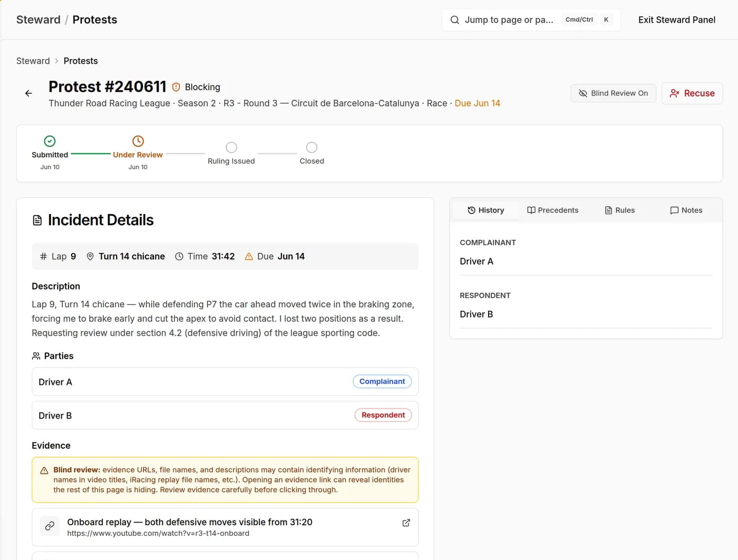
Task: Click the Onboard replay evidence title
Action: pyautogui.click(x=190, y=522)
